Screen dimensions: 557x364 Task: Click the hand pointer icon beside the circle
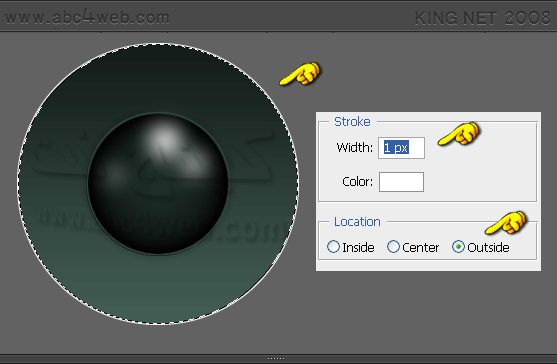pyautogui.click(x=300, y=74)
